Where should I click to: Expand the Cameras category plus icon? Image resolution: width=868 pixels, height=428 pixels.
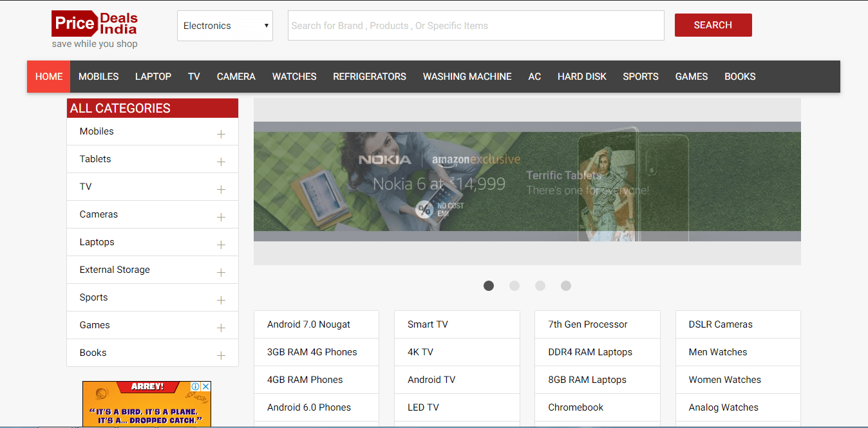(x=221, y=217)
